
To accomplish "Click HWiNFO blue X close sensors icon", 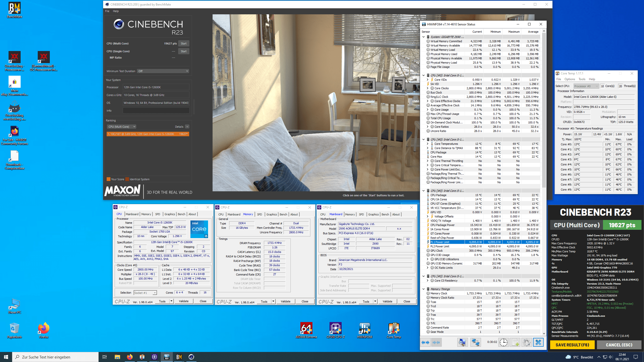I will click(x=538, y=342).
